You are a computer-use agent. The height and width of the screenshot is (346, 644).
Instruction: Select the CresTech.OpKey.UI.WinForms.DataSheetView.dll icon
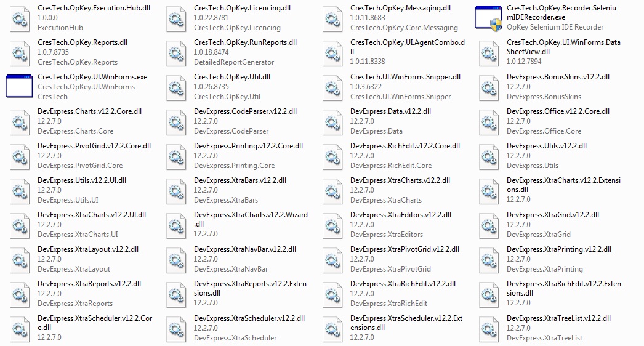point(489,54)
